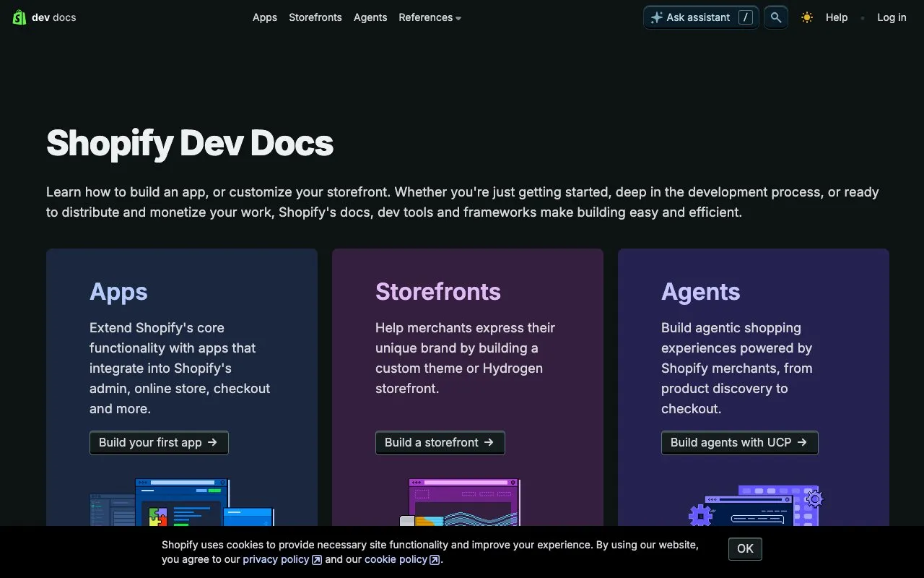The height and width of the screenshot is (578, 924).
Task: Open Agents in the top navigation
Action: (x=370, y=17)
